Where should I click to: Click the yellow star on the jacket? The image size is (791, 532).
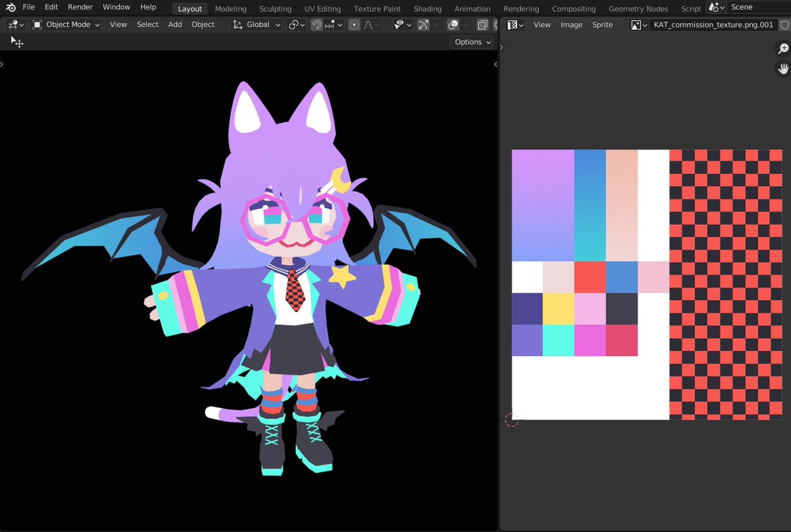pos(342,276)
